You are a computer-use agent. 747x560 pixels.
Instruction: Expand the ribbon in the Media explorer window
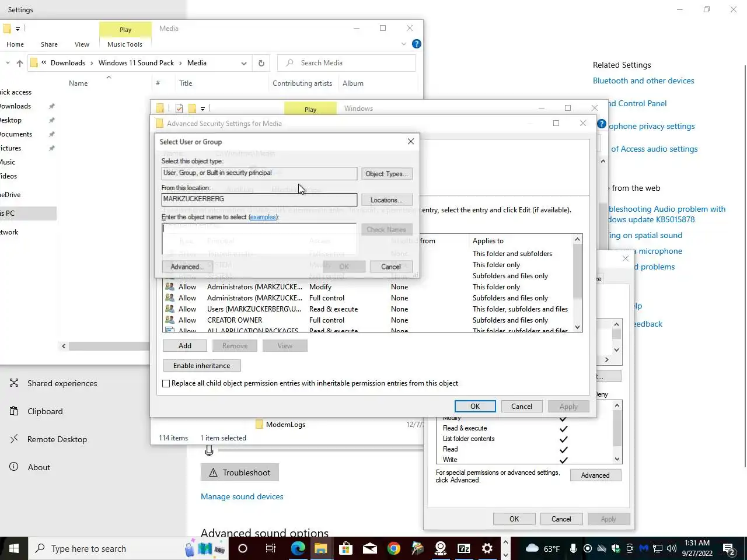(403, 44)
